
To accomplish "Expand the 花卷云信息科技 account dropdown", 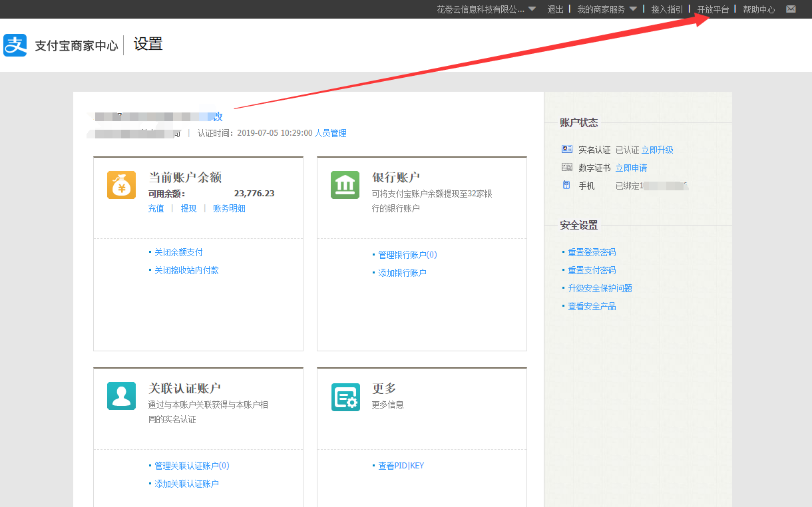I will coord(486,9).
